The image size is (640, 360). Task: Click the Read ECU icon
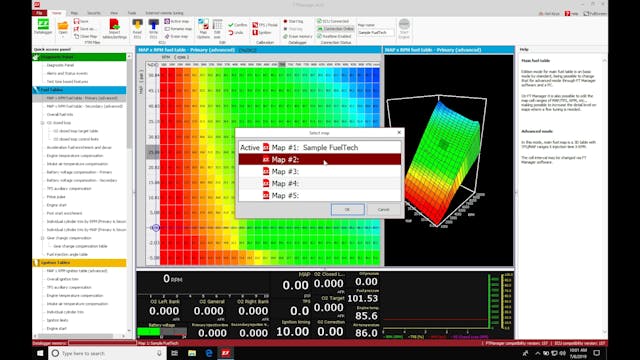pos(137,24)
